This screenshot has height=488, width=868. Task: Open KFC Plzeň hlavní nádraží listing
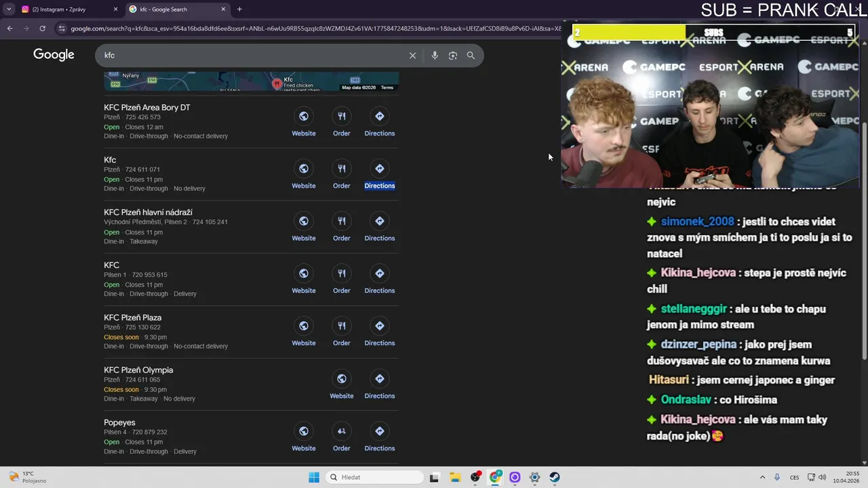click(x=148, y=212)
